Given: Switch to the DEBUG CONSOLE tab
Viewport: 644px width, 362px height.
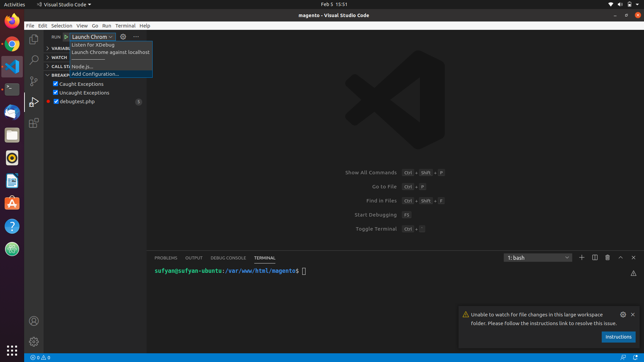Looking at the screenshot, I should [228, 258].
